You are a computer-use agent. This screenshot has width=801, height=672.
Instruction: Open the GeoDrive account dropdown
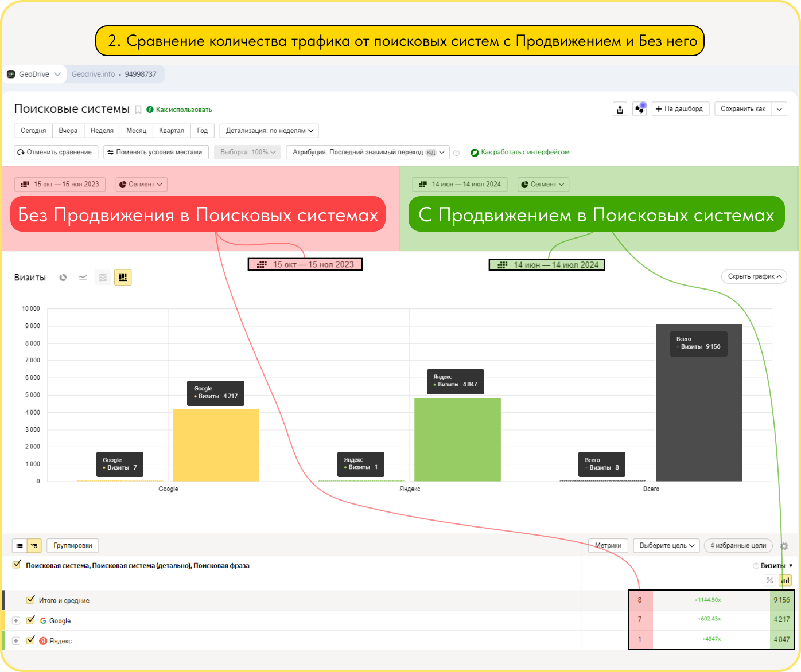tap(34, 74)
